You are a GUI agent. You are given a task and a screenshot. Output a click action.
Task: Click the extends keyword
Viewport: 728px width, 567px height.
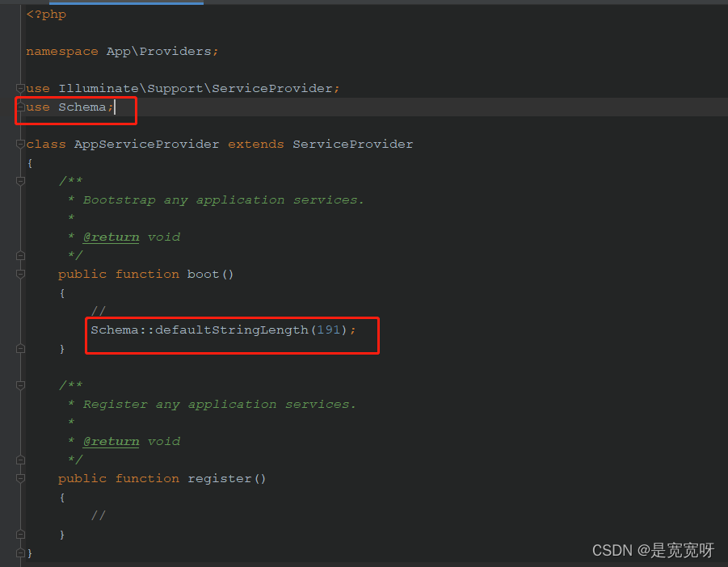[x=256, y=145]
